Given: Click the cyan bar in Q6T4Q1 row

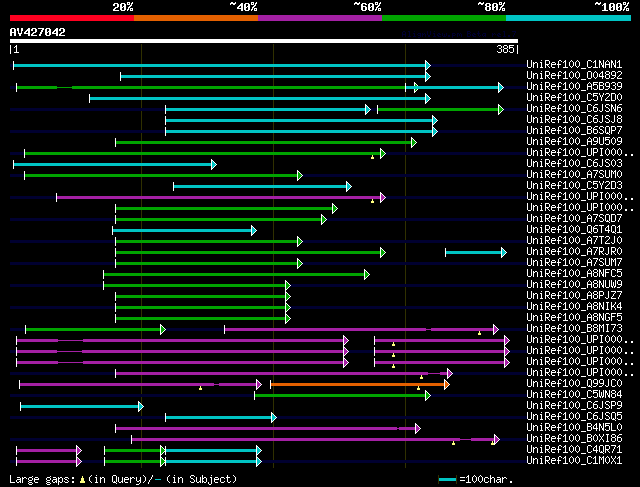Looking at the screenshot, I should pyautogui.click(x=184, y=231).
